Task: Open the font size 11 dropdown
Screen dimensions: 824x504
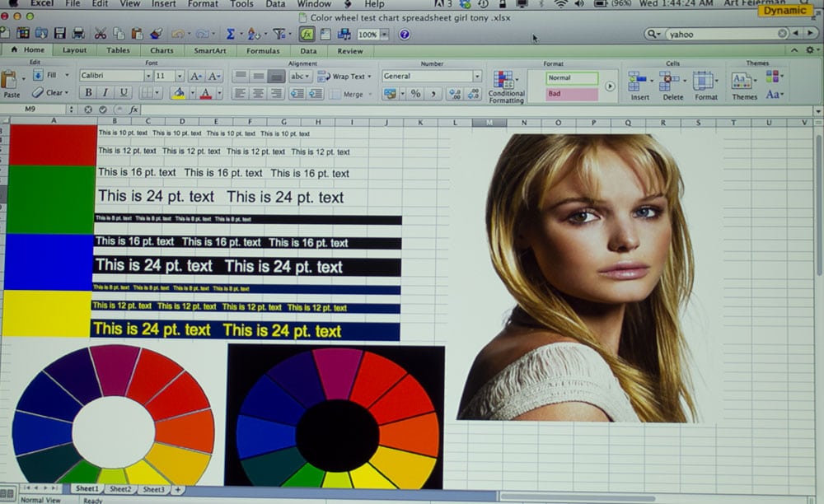Action: click(179, 76)
